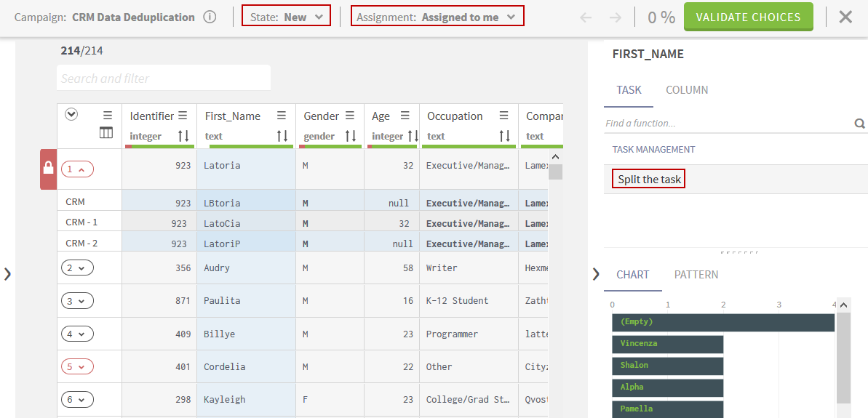Click the column display grid icon
The height and width of the screenshot is (418, 868).
click(x=106, y=133)
